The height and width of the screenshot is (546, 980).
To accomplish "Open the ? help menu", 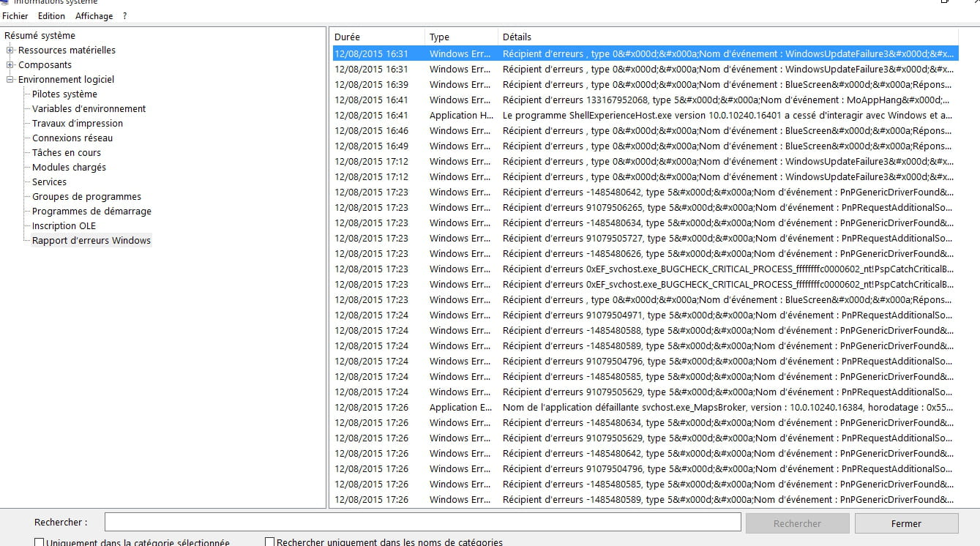I will tap(124, 15).
